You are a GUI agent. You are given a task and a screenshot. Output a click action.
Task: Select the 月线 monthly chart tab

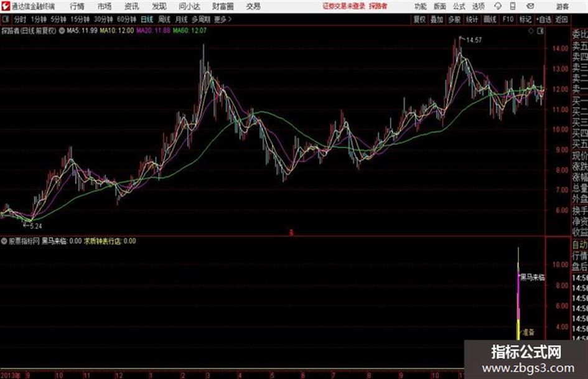pyautogui.click(x=182, y=19)
